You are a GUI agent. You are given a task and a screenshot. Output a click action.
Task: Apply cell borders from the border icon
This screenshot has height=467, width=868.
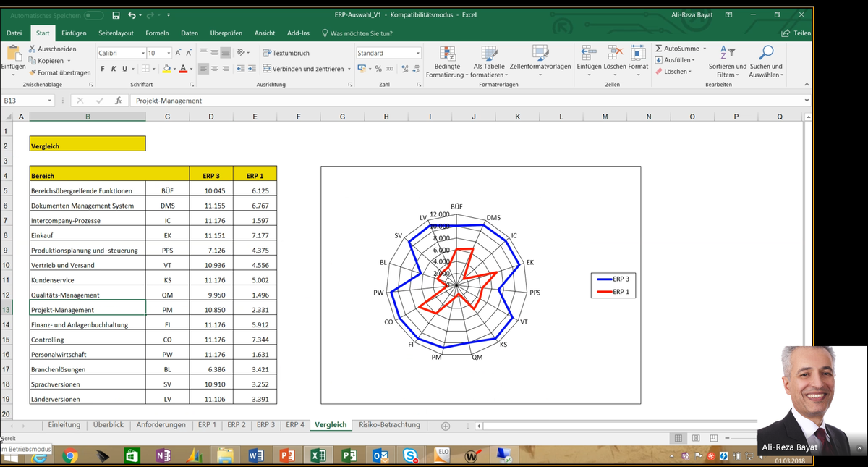pos(145,69)
